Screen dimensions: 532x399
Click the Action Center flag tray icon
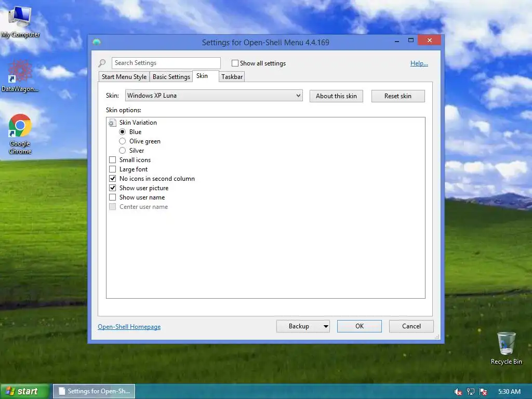coord(483,392)
